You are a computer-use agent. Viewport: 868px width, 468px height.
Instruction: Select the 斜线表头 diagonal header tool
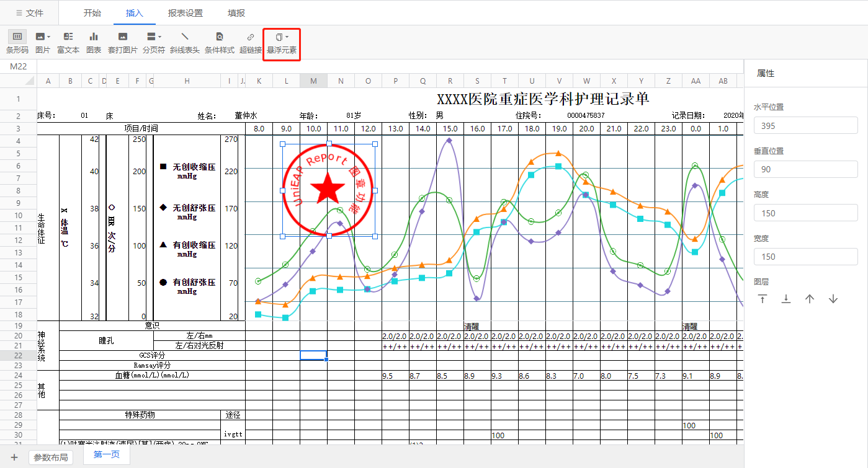[x=185, y=43]
